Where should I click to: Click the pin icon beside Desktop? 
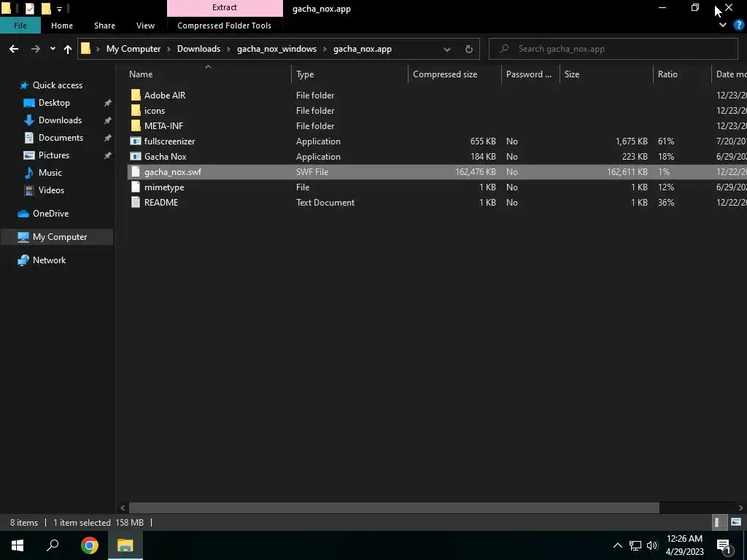point(108,103)
